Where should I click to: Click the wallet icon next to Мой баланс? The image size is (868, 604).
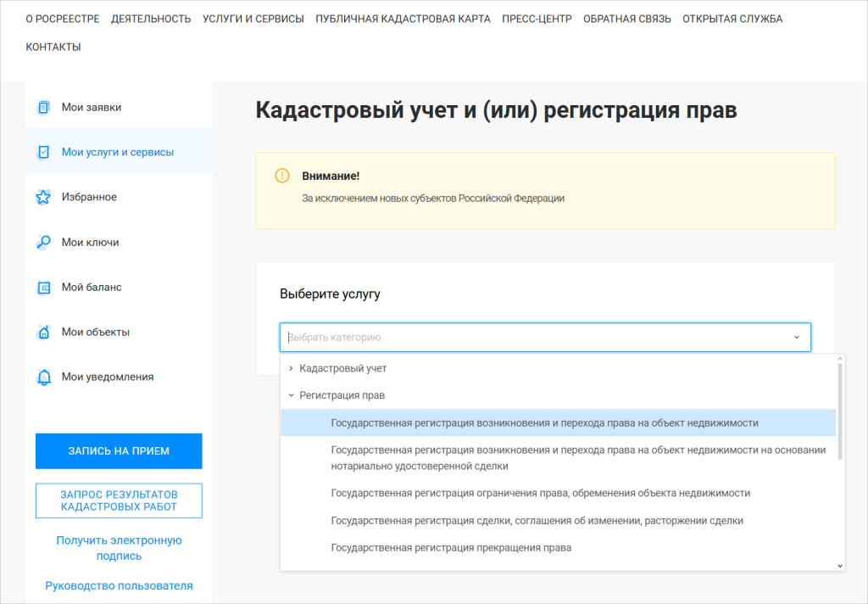point(43,288)
